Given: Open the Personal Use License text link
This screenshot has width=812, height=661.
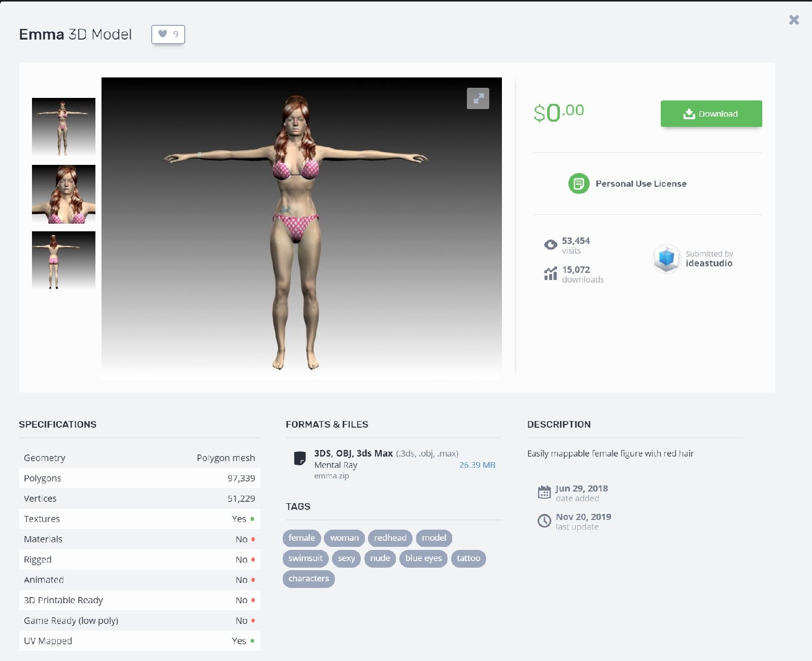Looking at the screenshot, I should click(x=641, y=184).
